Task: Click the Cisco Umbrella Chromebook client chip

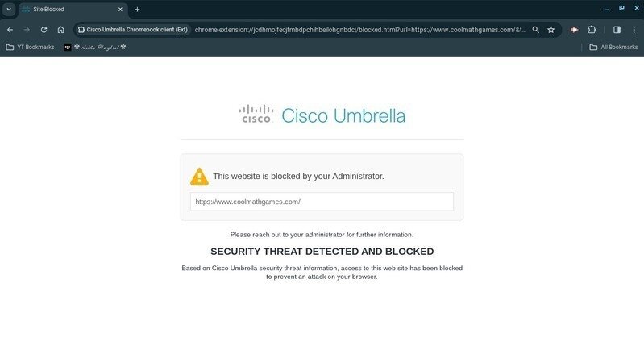Action: tap(132, 30)
